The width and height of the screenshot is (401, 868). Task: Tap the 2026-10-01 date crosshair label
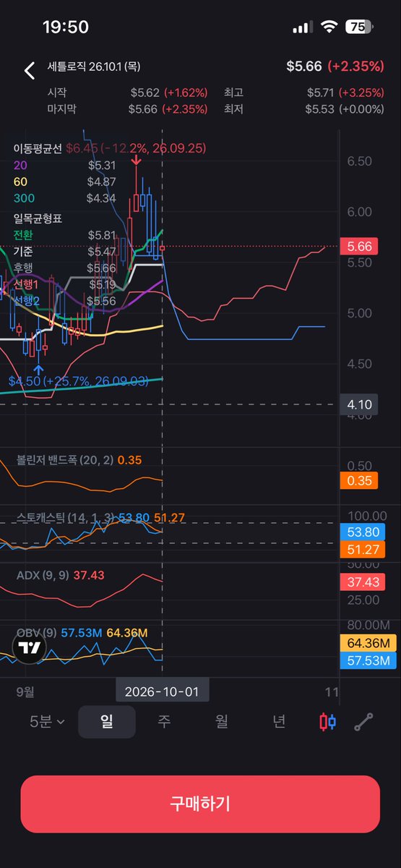[x=163, y=691]
